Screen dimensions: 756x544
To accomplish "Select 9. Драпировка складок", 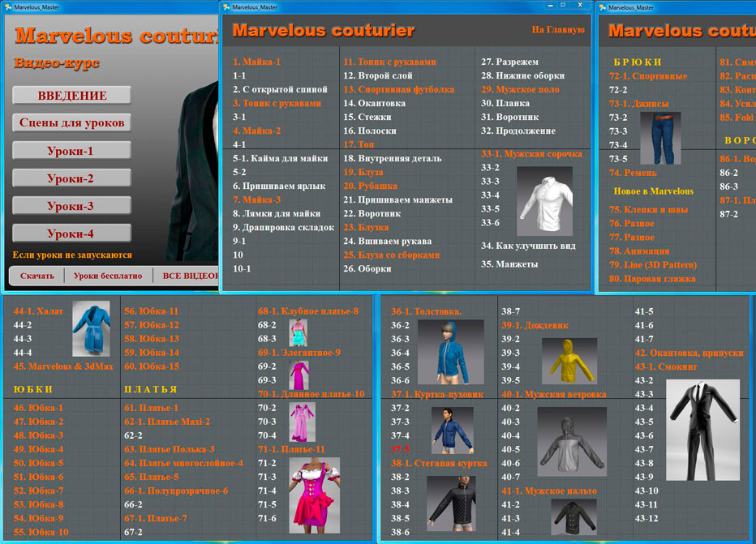I will click(x=284, y=227).
